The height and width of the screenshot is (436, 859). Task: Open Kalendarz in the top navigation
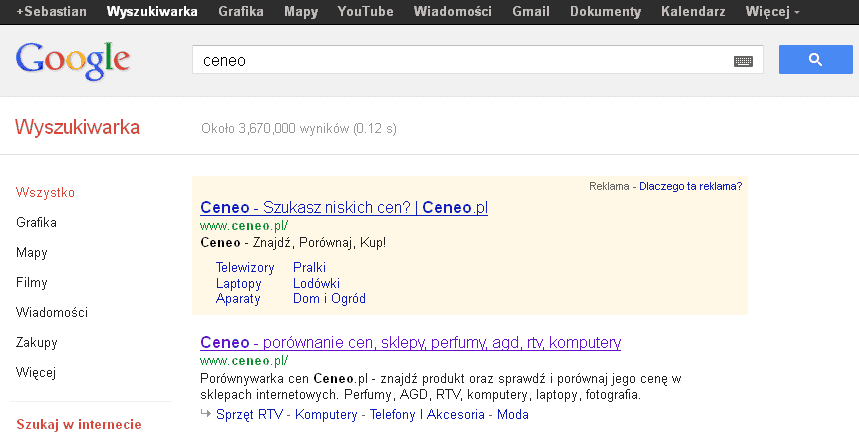[694, 12]
